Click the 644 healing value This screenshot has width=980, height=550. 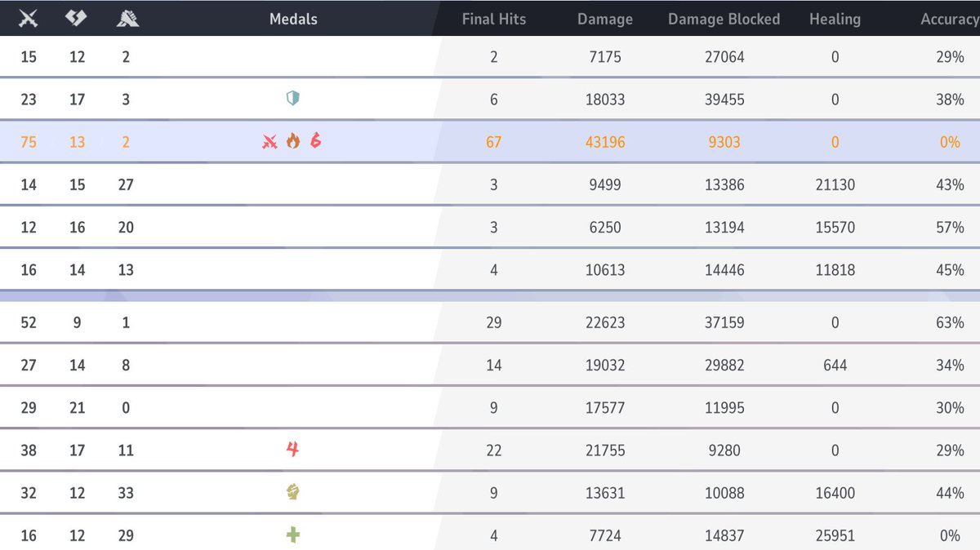[x=835, y=365]
